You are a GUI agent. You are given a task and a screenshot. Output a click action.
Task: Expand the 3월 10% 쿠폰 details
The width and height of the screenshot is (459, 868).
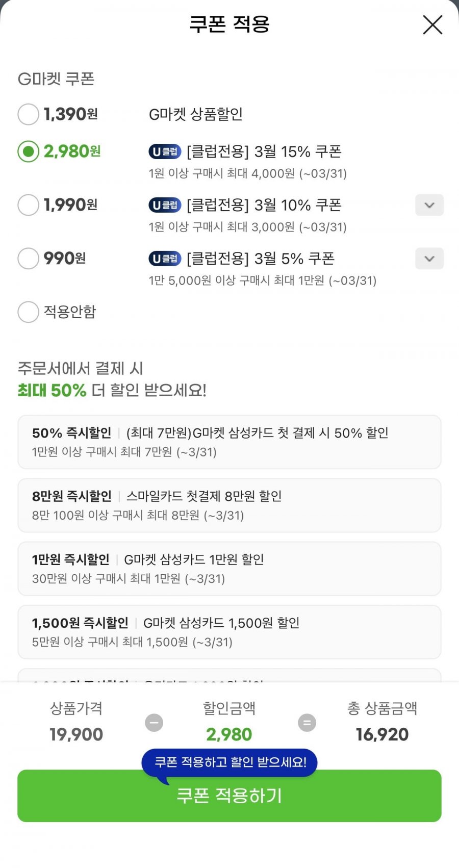pos(429,205)
